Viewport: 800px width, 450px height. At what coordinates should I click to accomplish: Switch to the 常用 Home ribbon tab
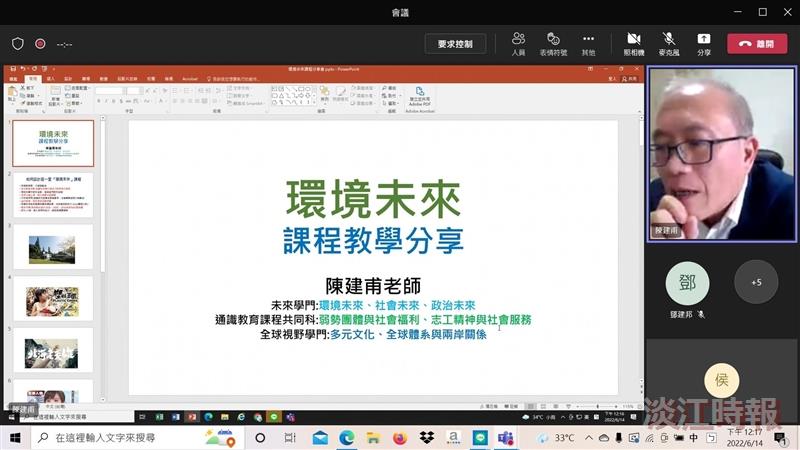(33, 79)
